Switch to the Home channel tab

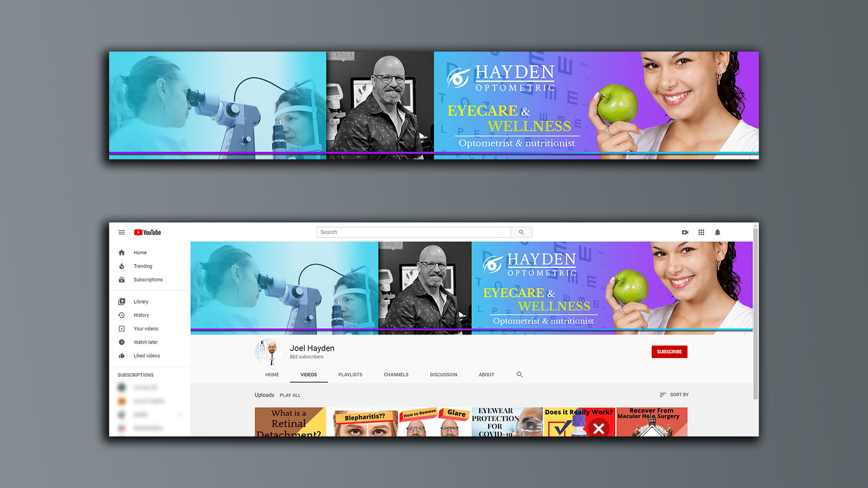click(x=272, y=375)
